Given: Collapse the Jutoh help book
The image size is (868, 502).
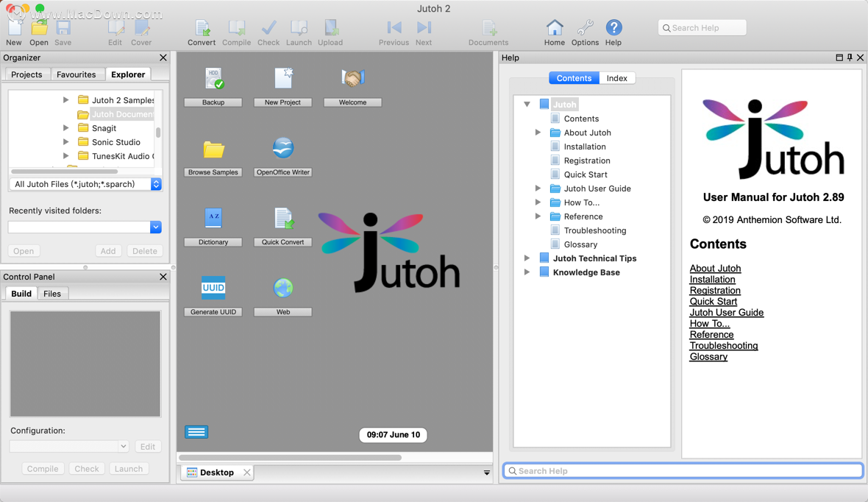Looking at the screenshot, I should point(527,105).
